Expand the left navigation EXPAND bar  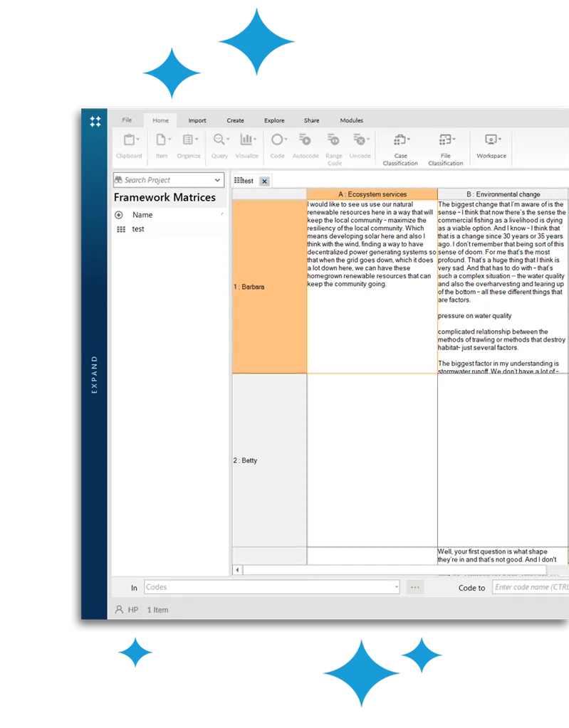pyautogui.click(x=95, y=374)
